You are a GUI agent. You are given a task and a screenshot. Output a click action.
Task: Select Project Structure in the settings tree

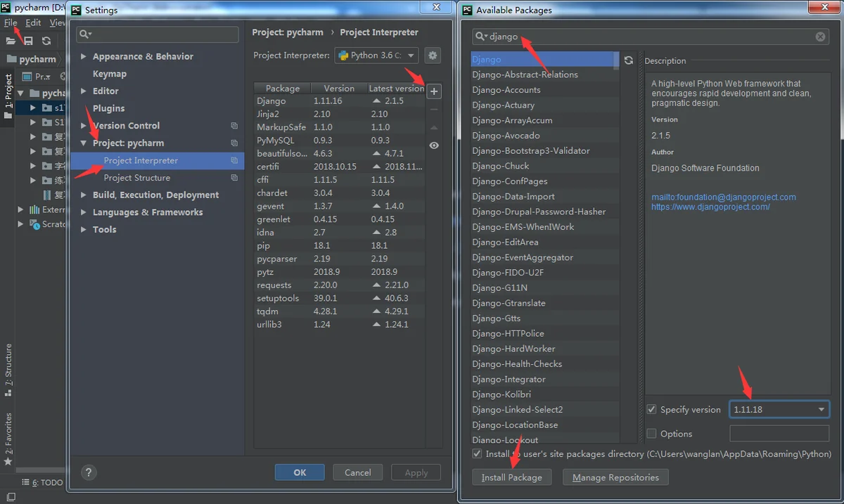[x=137, y=178]
